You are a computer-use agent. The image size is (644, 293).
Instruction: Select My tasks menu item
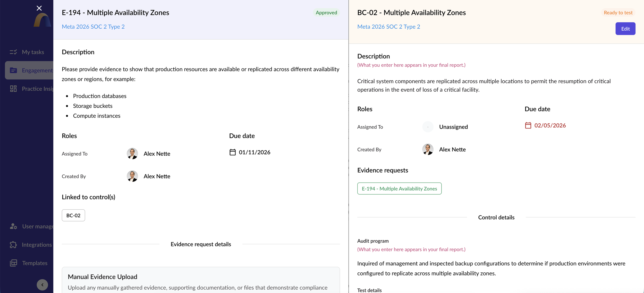(x=33, y=52)
